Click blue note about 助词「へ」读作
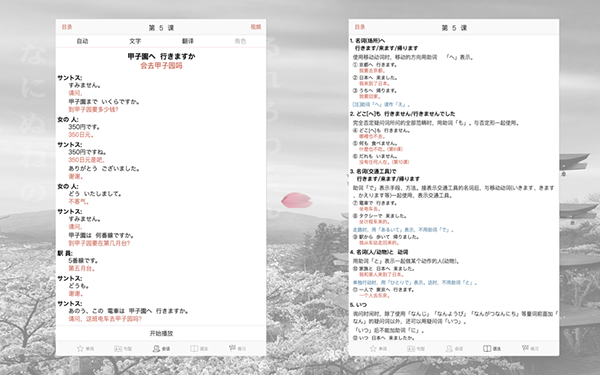The image size is (600, 375). click(381, 104)
